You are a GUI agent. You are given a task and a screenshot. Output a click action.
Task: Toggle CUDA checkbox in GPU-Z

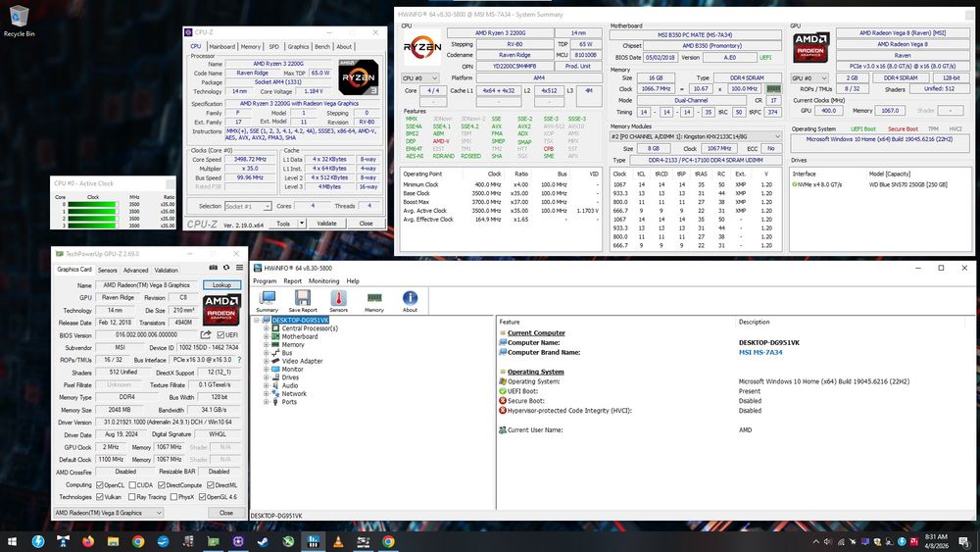click(x=132, y=485)
